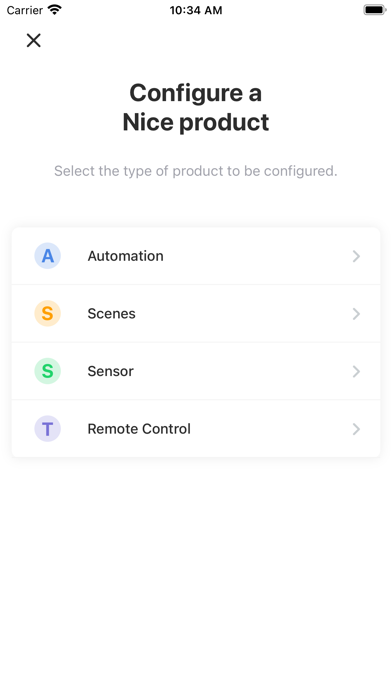Tap the Carrier text in status bar
Image resolution: width=392 pixels, height=696 pixels.
coord(25,10)
